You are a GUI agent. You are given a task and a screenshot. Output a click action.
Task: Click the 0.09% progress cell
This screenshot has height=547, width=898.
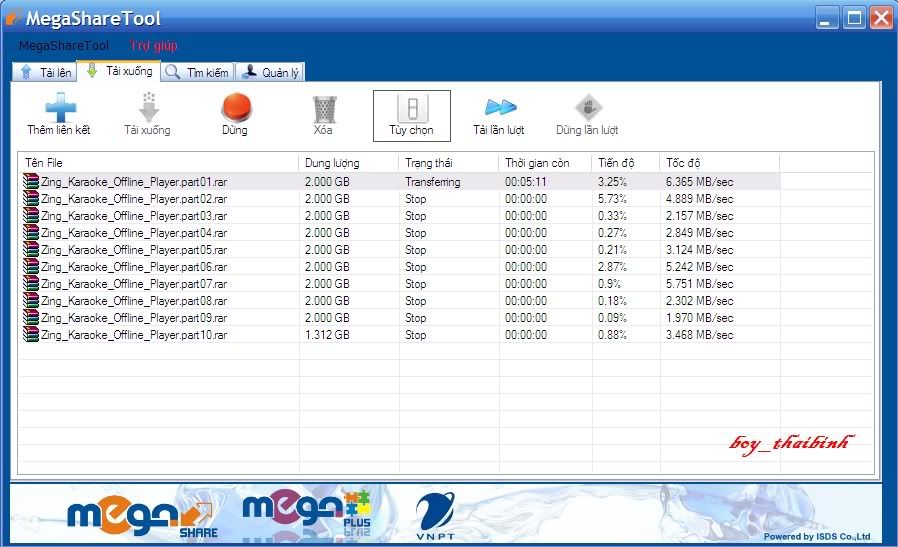pyautogui.click(x=612, y=318)
